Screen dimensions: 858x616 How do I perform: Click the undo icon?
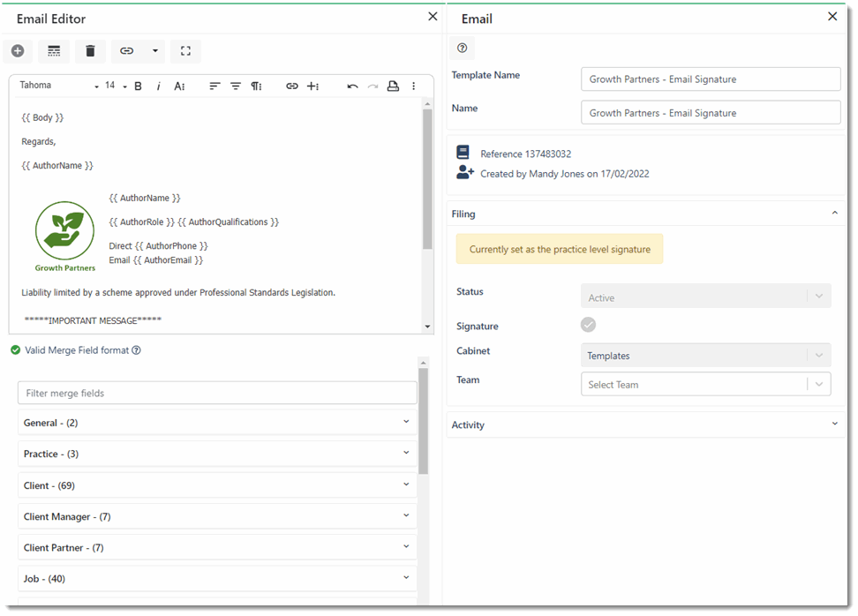tap(353, 86)
